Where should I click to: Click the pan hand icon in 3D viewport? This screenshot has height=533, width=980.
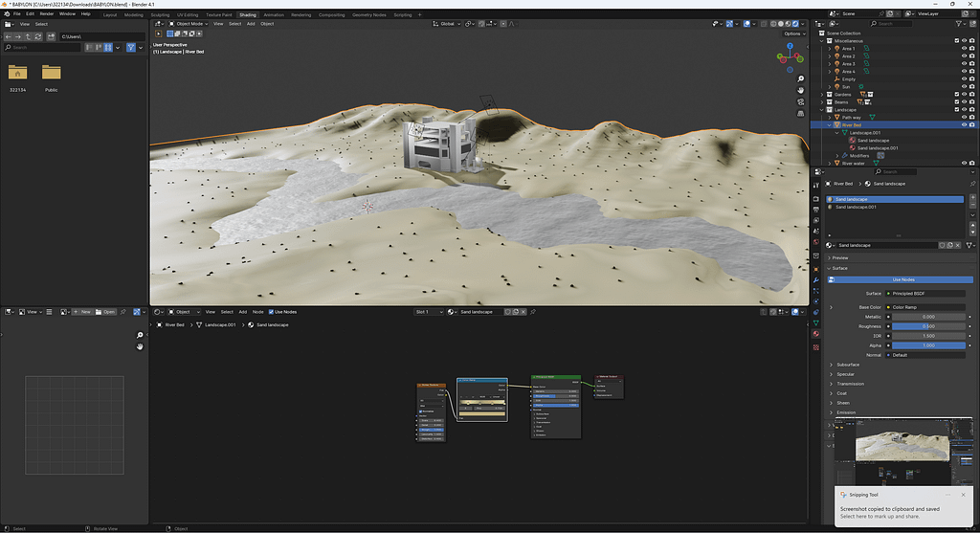click(800, 89)
